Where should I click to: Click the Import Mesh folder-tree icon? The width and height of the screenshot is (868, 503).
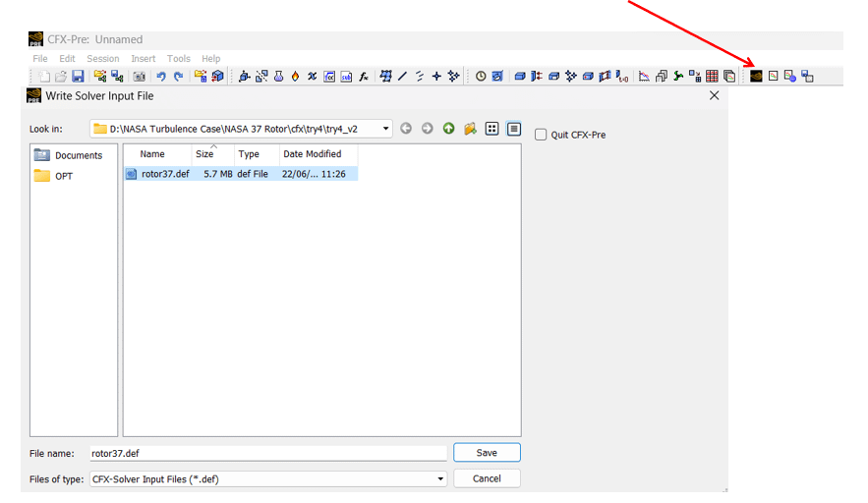pos(100,77)
